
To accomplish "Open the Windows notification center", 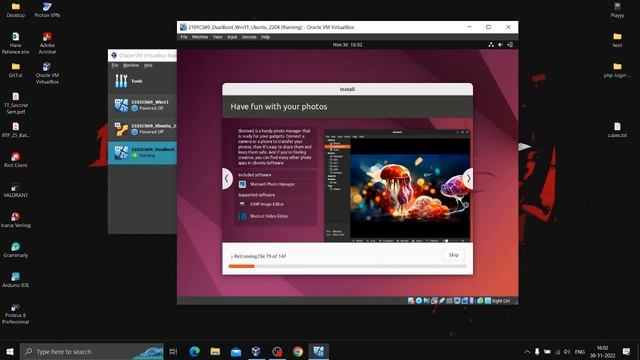I will pos(626,351).
